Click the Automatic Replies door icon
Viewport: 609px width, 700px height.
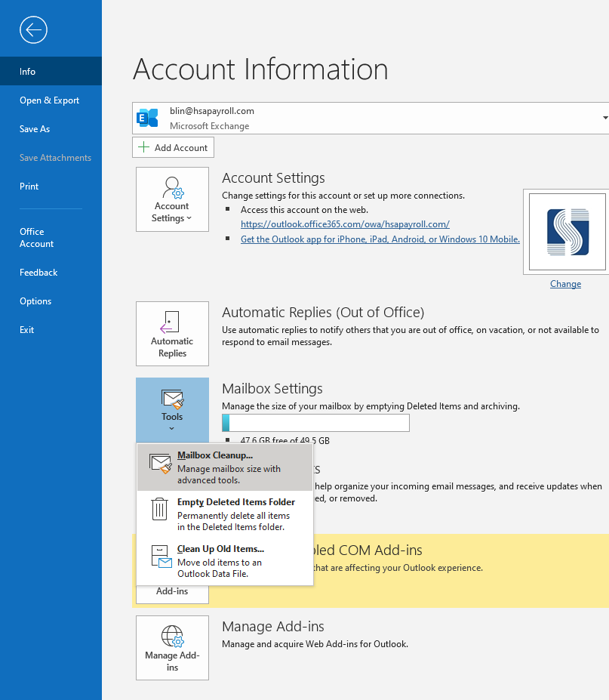point(170,322)
